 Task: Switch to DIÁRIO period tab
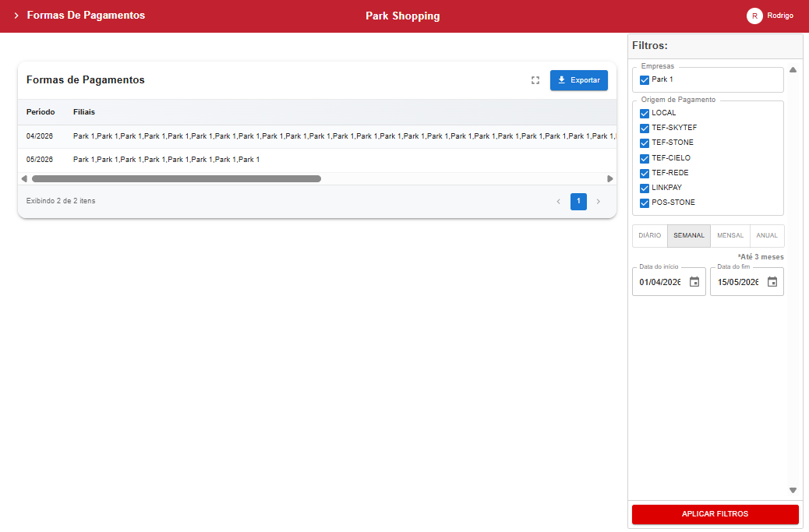click(x=649, y=235)
